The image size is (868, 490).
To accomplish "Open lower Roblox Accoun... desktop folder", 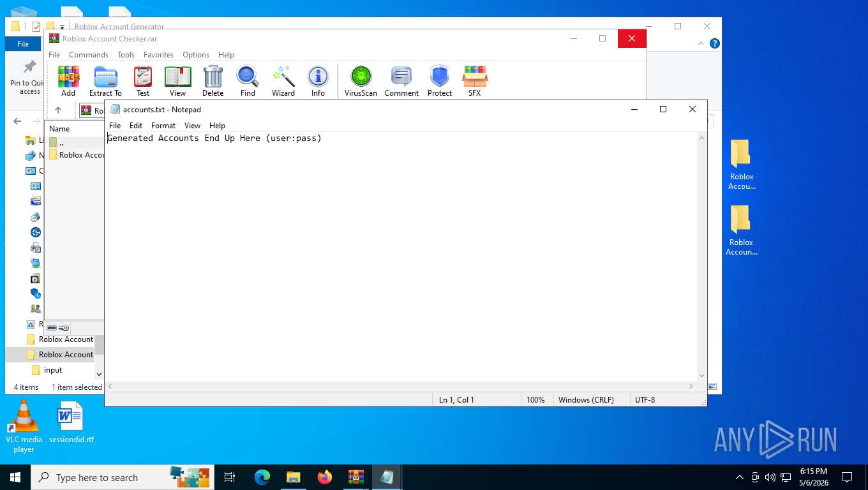I will [742, 230].
